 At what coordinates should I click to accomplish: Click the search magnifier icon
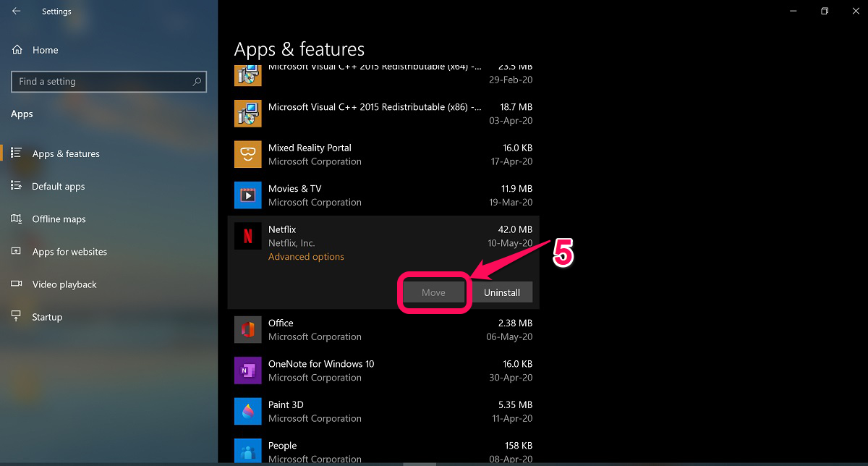[197, 82]
